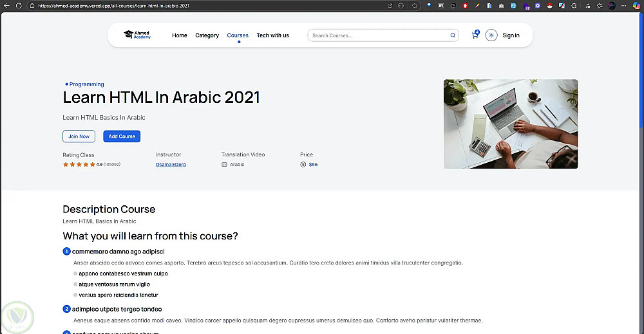Click the Ahmed Academy logo
The height and width of the screenshot is (334, 644).
point(137,35)
